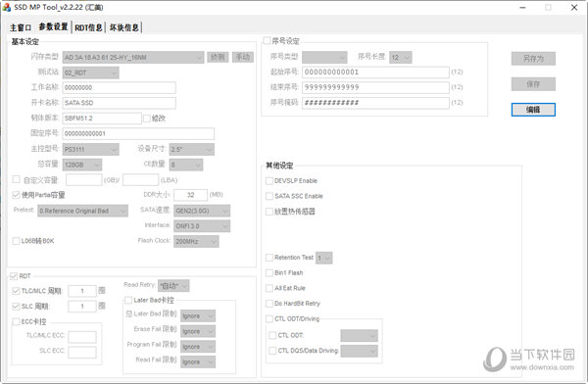The width and height of the screenshot is (588, 384).
Task: Enable the Retention Test checkbox
Action: click(269, 258)
